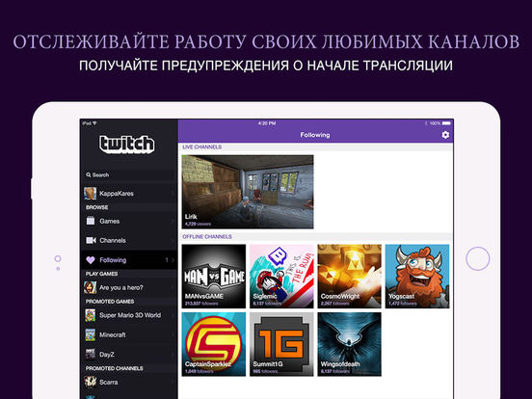
Task: Click the OFFLINE CHANNELS section header
Action: click(x=207, y=236)
